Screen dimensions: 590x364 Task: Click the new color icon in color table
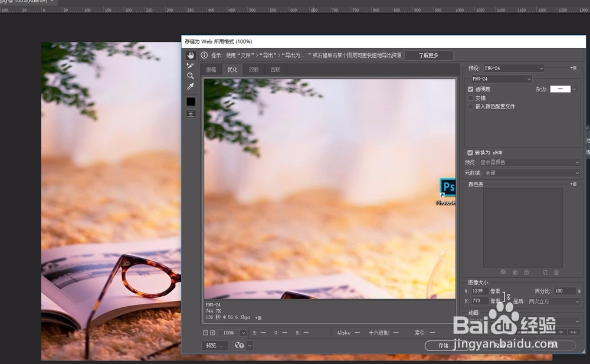click(x=545, y=272)
